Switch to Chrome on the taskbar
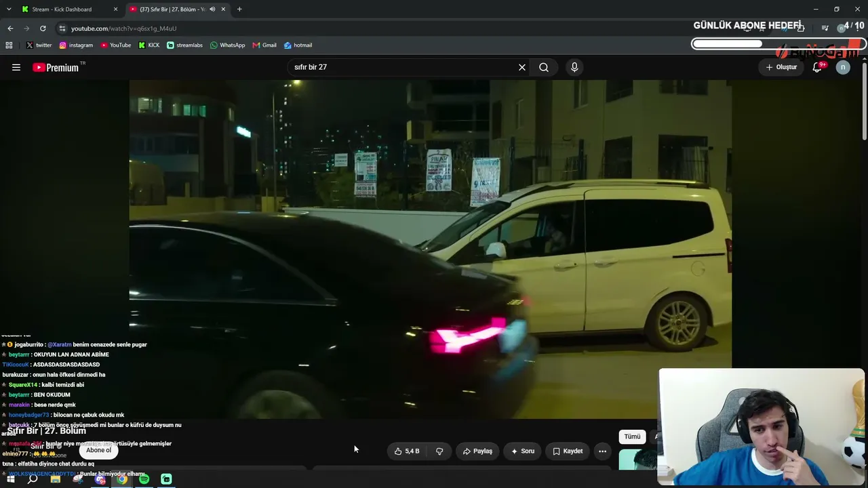Screen dimensions: 868x488 (122, 479)
